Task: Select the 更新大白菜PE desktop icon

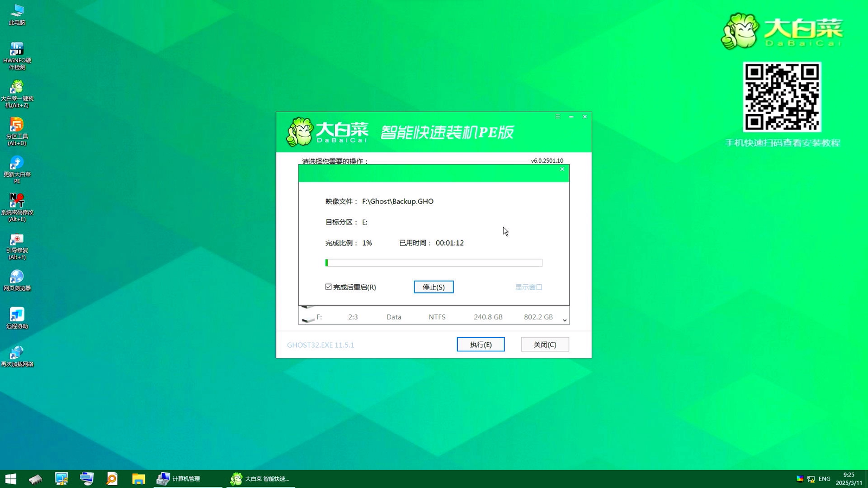Action: click(17, 170)
